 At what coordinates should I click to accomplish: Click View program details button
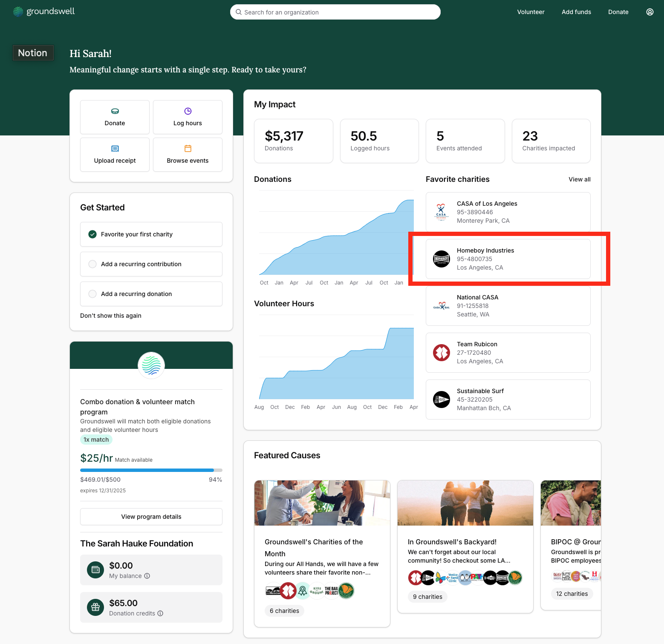click(x=151, y=517)
